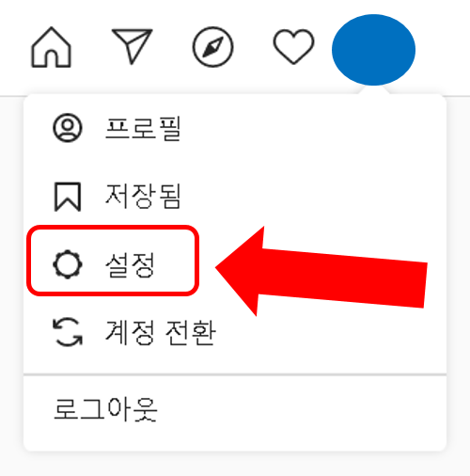Go to the Instagram home feed icon

[x=51, y=47]
